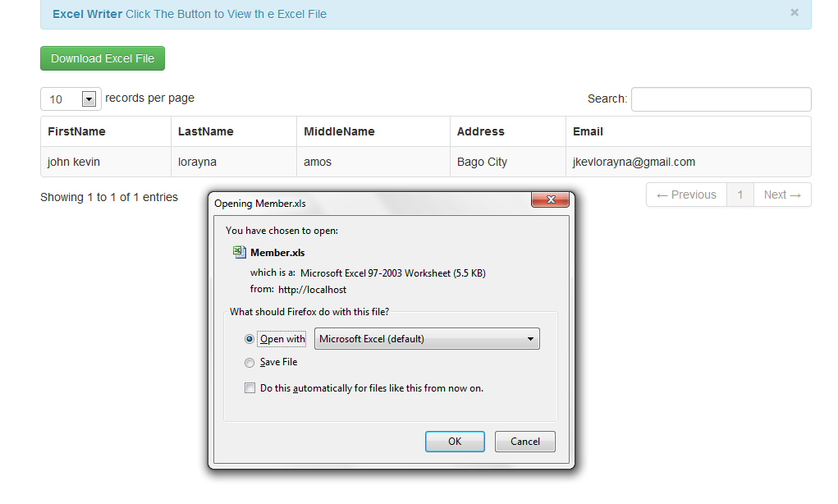Close the Opening Member.xls dialog

(550, 199)
